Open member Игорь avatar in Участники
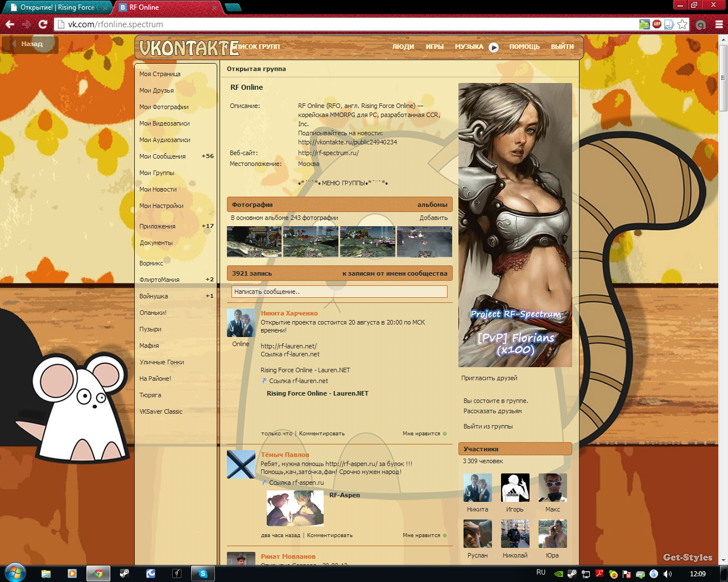Screen dimensions: 728x582 (x=515, y=488)
